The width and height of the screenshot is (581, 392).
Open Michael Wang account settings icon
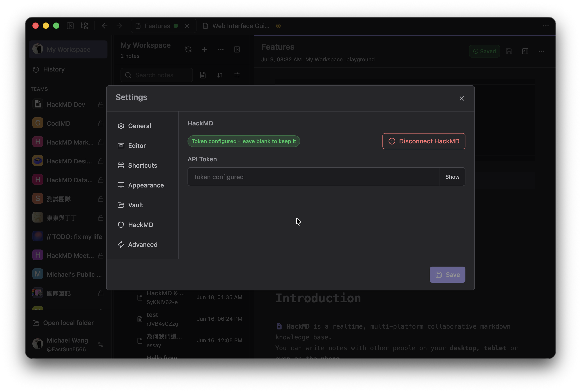click(101, 344)
